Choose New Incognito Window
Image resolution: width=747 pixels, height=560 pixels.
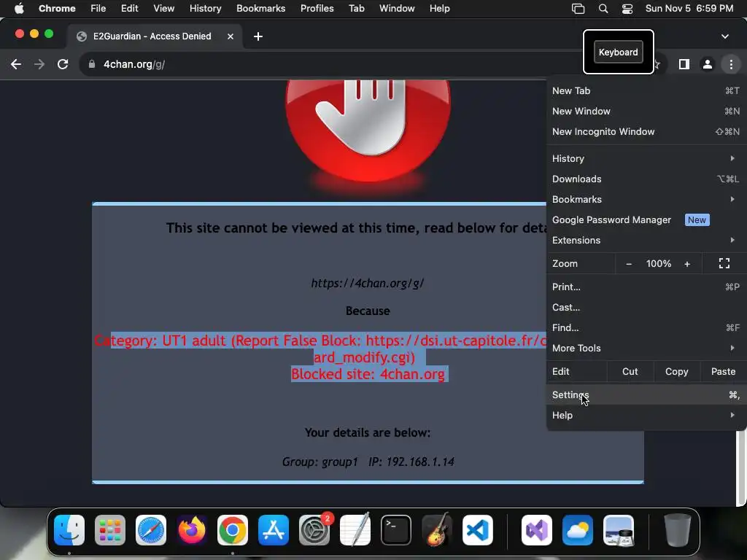[646, 131]
